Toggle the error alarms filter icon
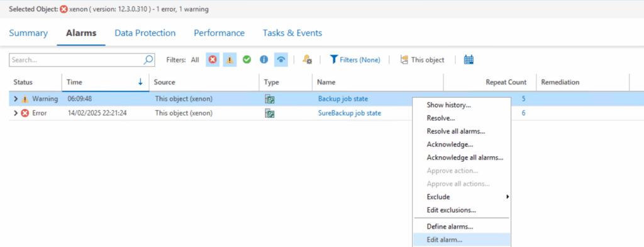 click(213, 60)
